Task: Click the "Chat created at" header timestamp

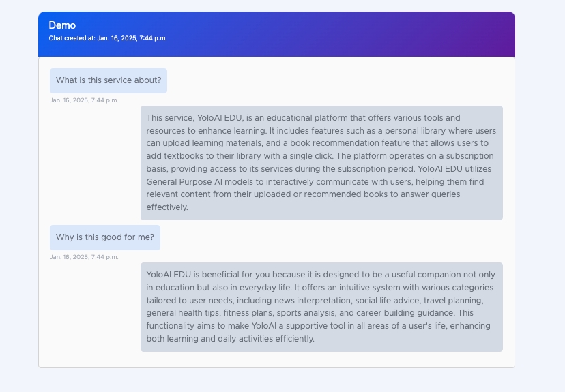Action: (108, 38)
